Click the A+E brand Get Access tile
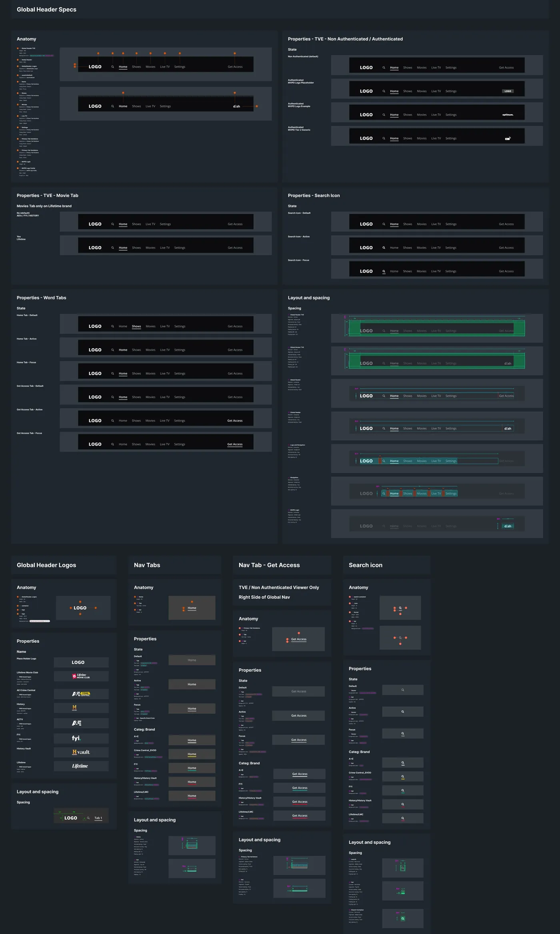 [x=300, y=774]
